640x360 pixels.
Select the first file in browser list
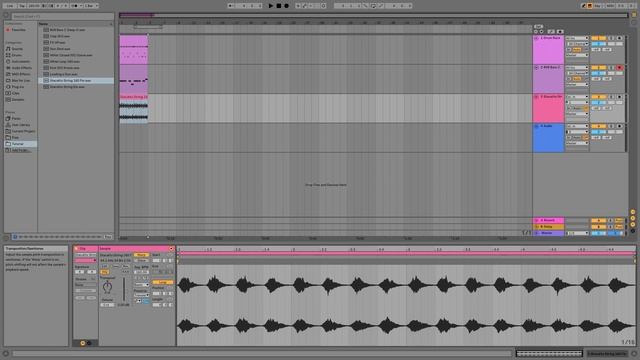[76, 30]
